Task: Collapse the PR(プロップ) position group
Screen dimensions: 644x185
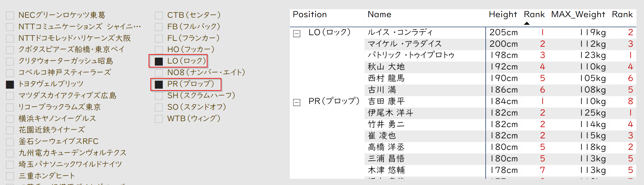Action: pos(297,103)
